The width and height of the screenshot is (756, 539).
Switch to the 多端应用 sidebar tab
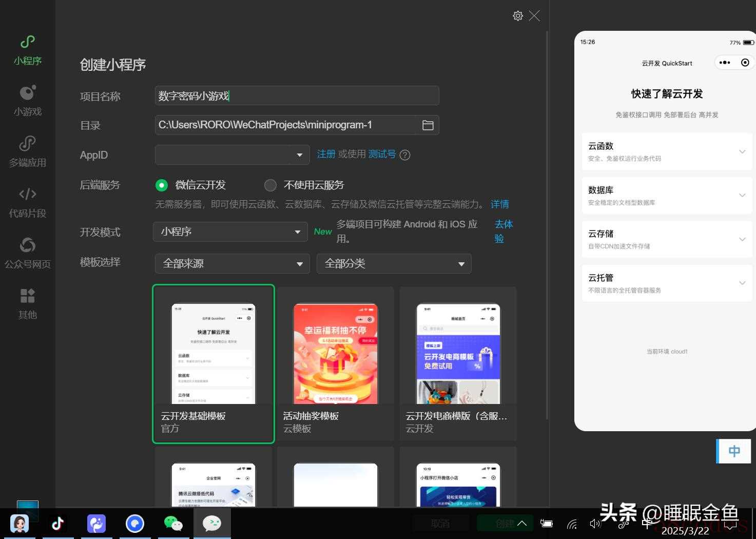(28, 152)
